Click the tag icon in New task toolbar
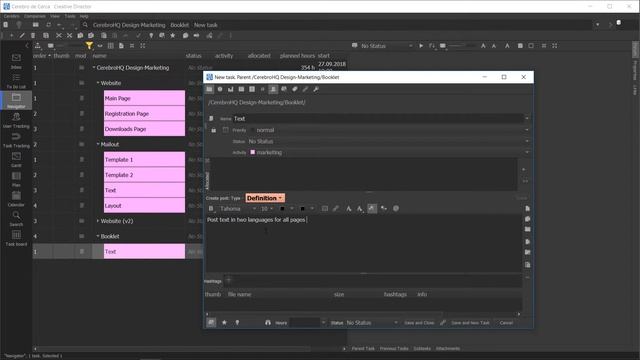 294,89
